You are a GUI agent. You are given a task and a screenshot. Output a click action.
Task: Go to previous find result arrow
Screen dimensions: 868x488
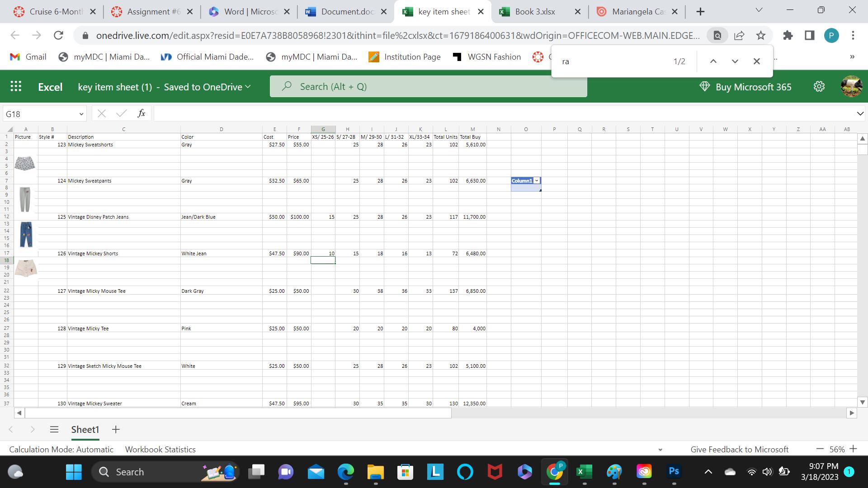point(713,61)
